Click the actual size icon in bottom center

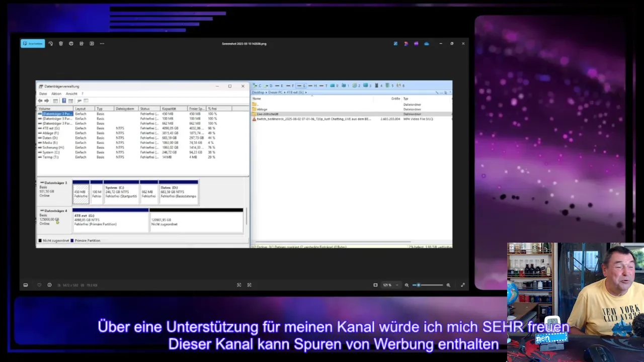point(249,285)
